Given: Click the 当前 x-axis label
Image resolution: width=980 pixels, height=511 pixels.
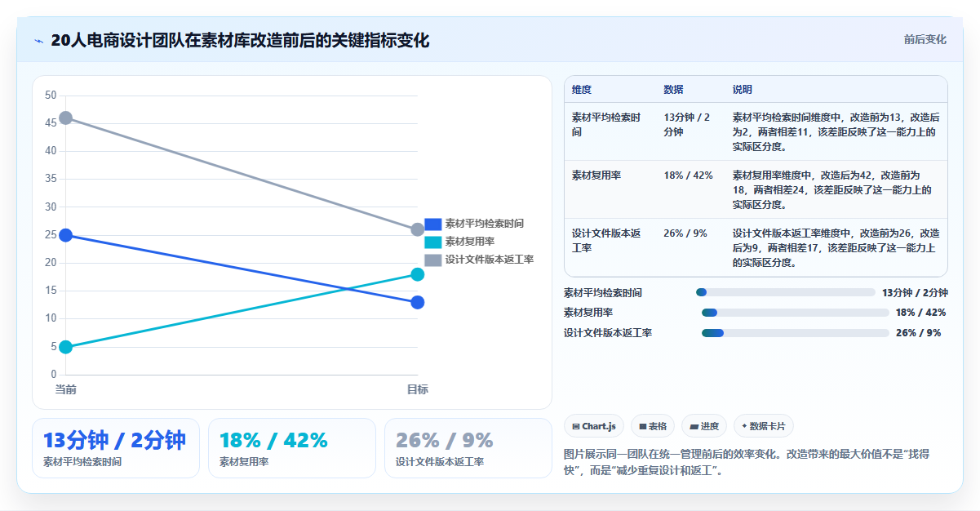Looking at the screenshot, I should [66, 389].
